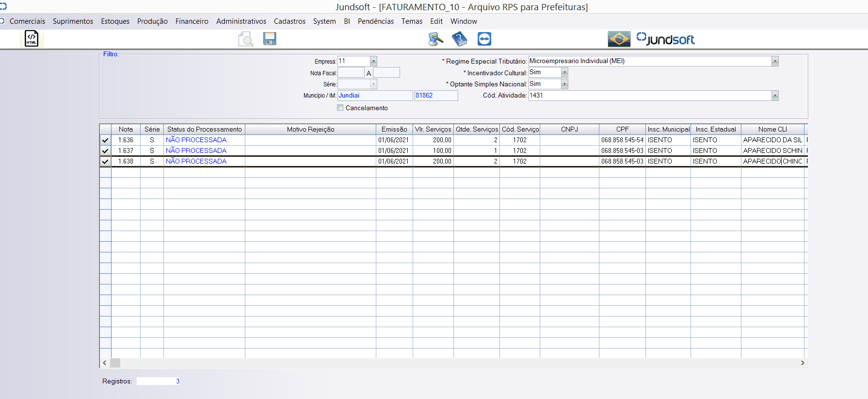
Task: Click the Nota column header
Action: [x=126, y=129]
